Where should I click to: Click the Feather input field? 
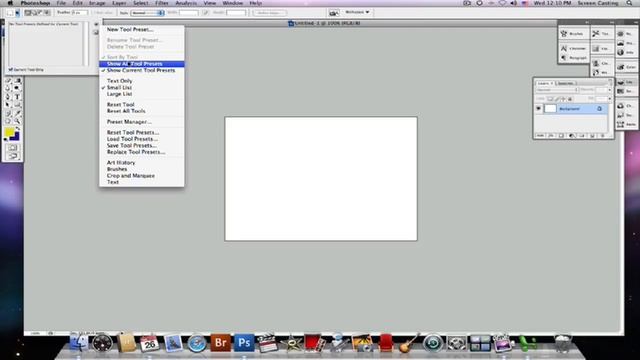coord(79,13)
